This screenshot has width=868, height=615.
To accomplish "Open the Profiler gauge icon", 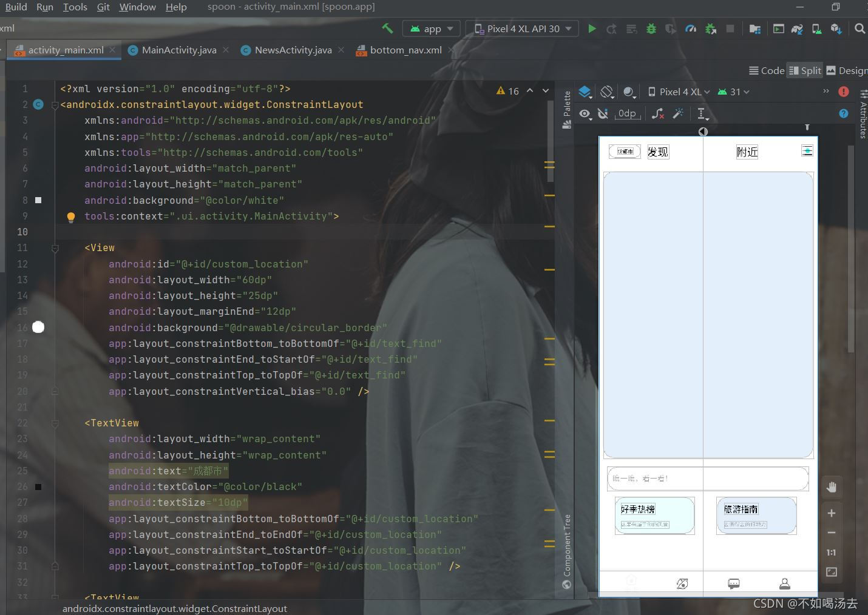I will pyautogui.click(x=691, y=29).
